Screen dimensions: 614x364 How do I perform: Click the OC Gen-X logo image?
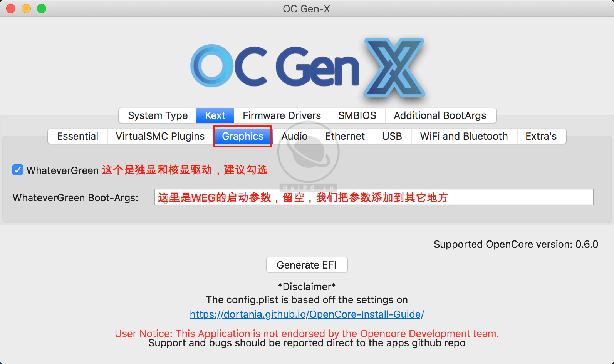(x=307, y=68)
